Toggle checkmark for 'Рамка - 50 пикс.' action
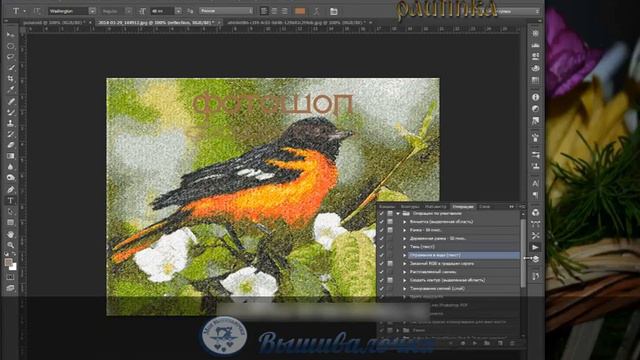Image resolution: width=640 pixels, height=360 pixels. [382, 230]
